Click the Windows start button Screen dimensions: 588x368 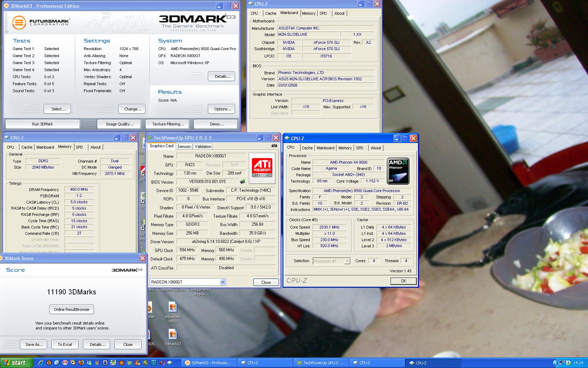16,363
